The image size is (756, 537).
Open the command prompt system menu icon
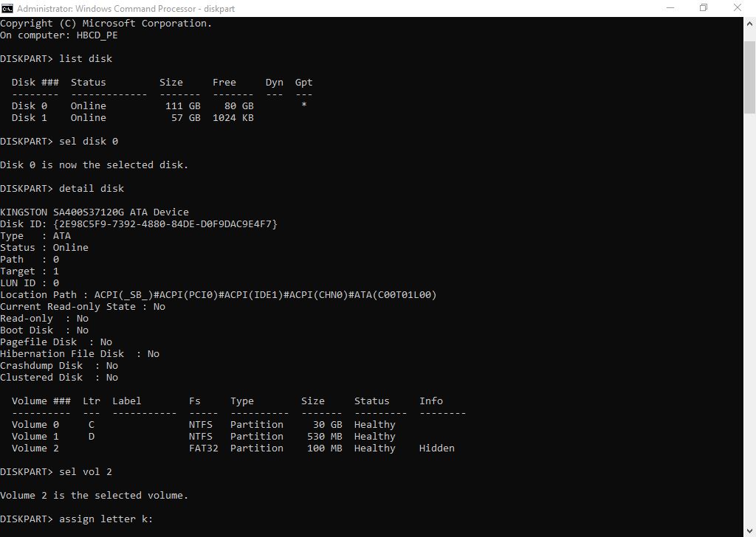click(7, 8)
